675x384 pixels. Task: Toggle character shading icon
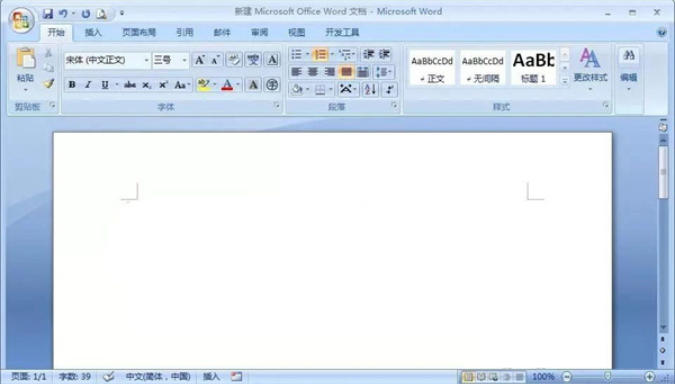click(x=253, y=85)
